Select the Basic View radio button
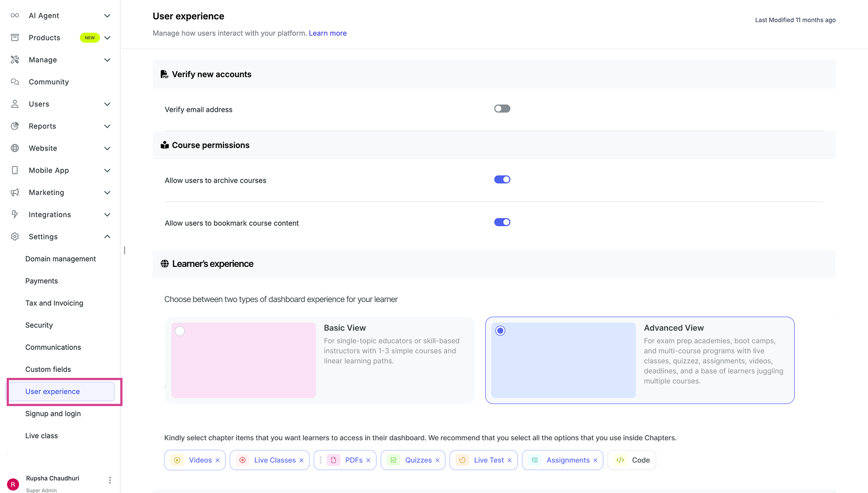868x493 pixels. 180,331
